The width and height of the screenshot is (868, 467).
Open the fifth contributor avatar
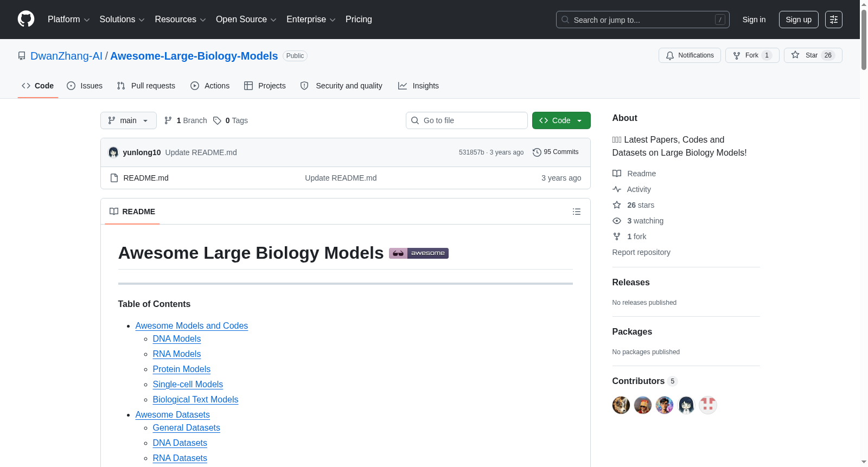point(708,405)
